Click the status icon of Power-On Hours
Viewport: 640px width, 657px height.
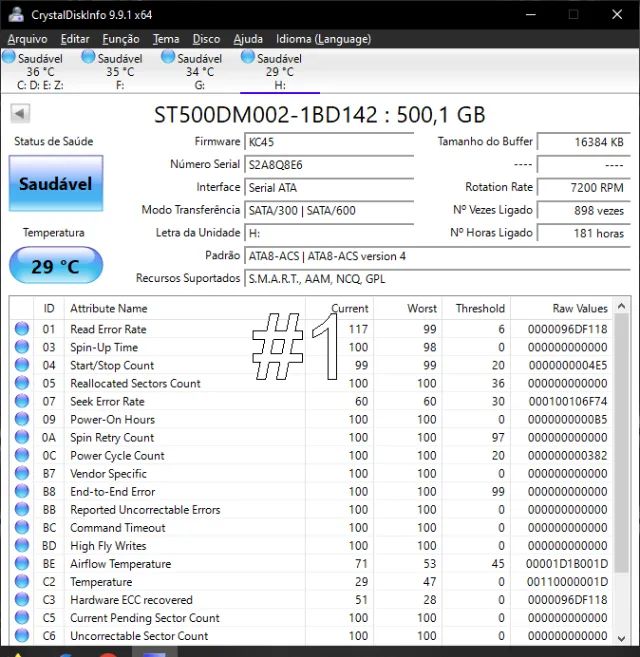[x=22, y=419]
